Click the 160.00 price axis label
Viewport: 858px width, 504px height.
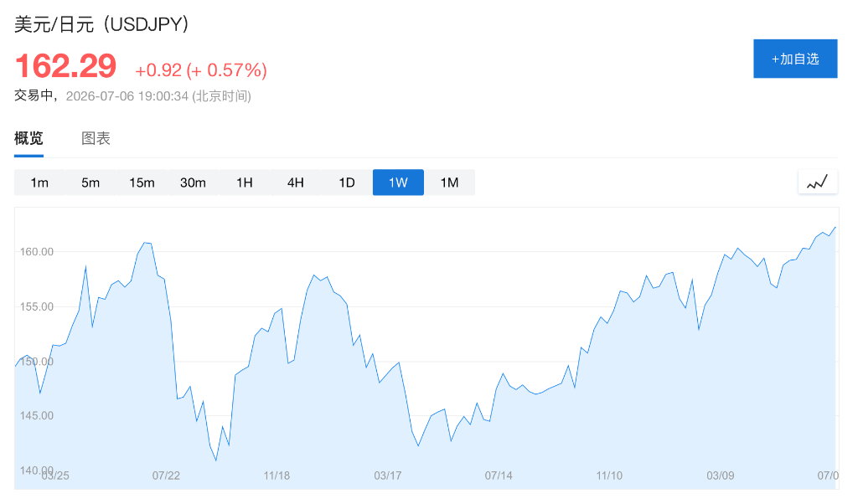pos(37,251)
